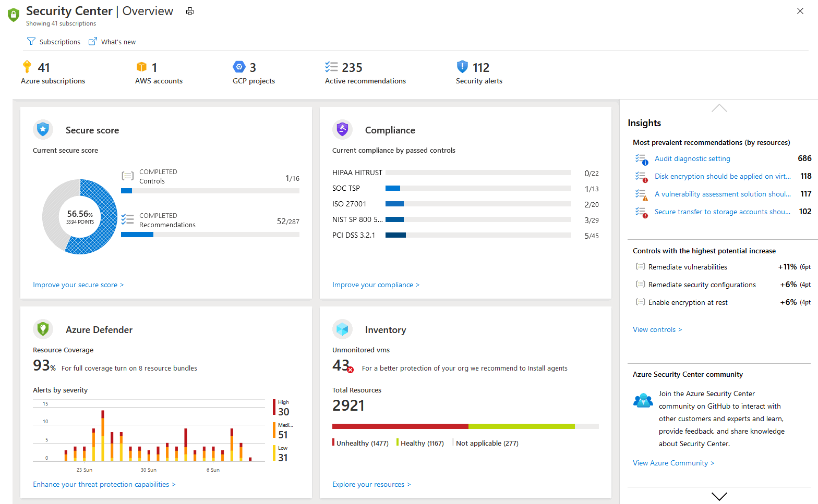
Task: Open the 41 Azure subscriptions tile
Action: (x=53, y=72)
